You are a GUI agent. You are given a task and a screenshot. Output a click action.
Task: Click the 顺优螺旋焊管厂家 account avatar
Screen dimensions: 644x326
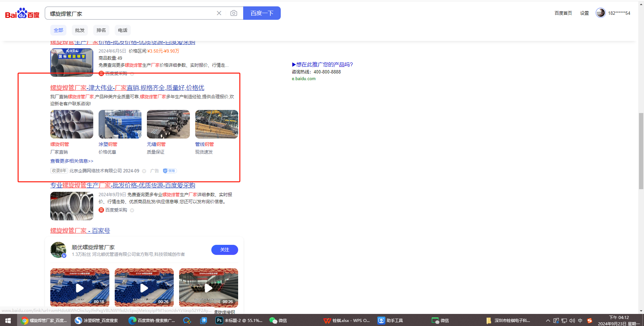(58, 250)
